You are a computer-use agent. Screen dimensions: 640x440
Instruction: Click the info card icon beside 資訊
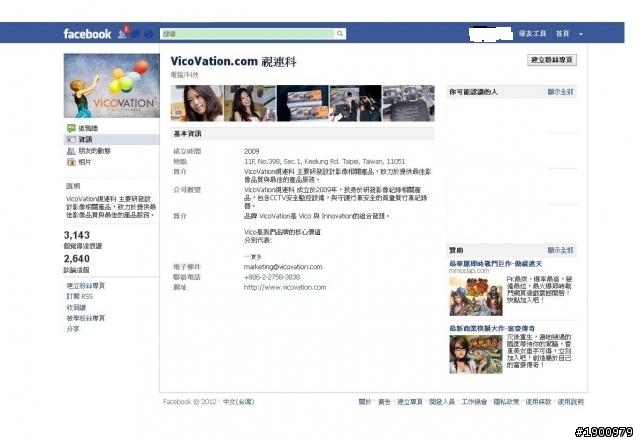pos(71,140)
